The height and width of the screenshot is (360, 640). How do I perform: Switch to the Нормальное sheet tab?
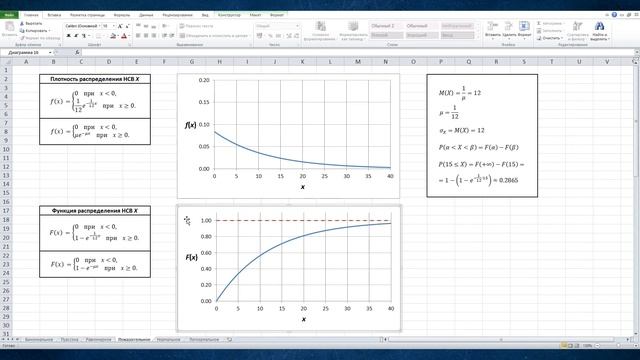click(169, 339)
